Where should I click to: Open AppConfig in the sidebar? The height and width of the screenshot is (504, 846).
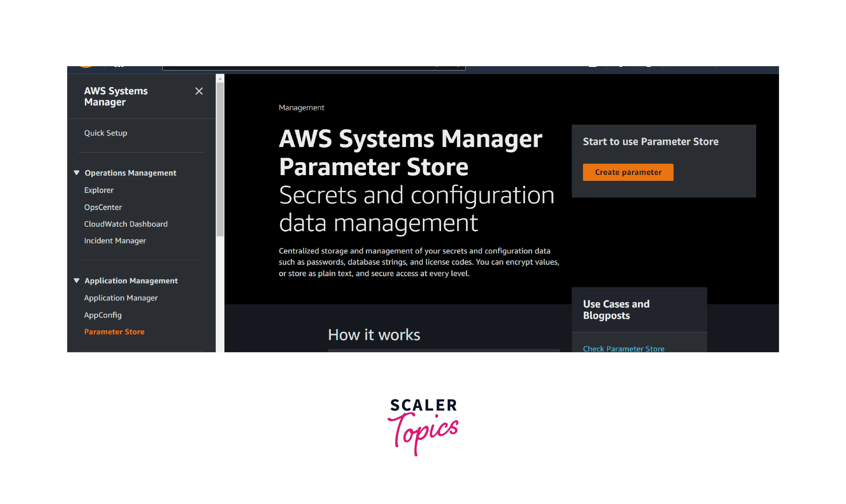(x=103, y=315)
